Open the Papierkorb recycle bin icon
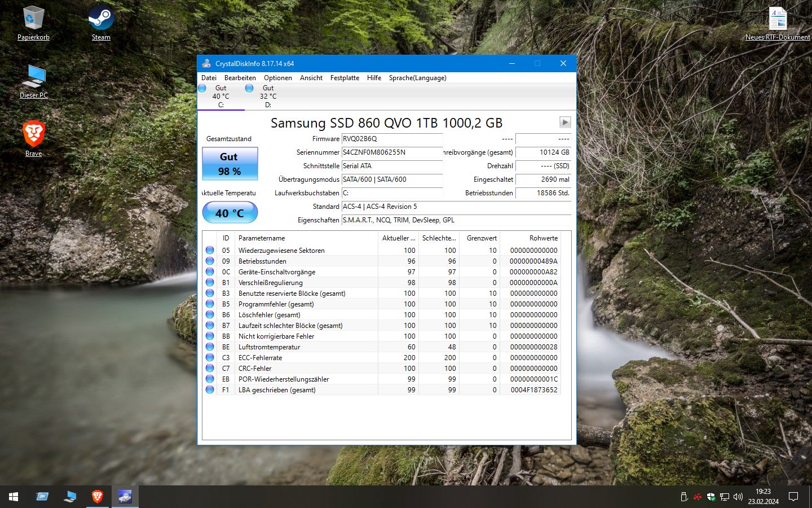 point(33,23)
